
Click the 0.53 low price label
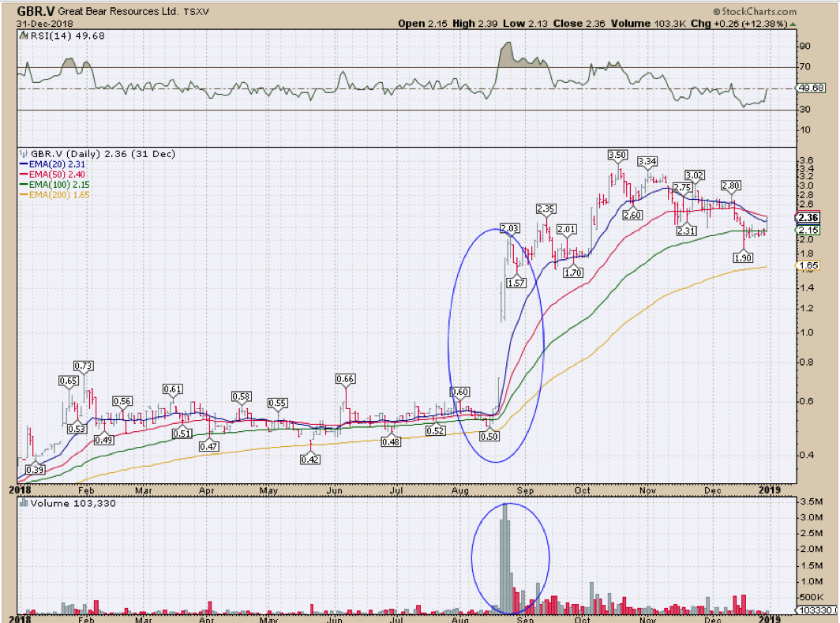77,429
